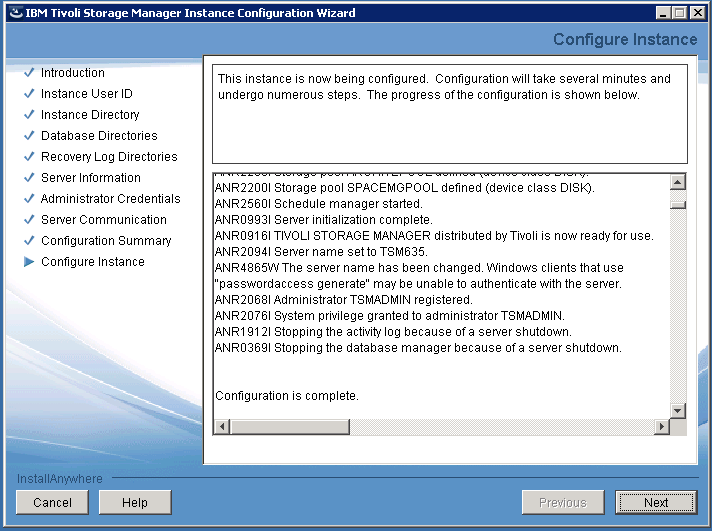Select the Recovery Log Directories step

[x=109, y=157]
